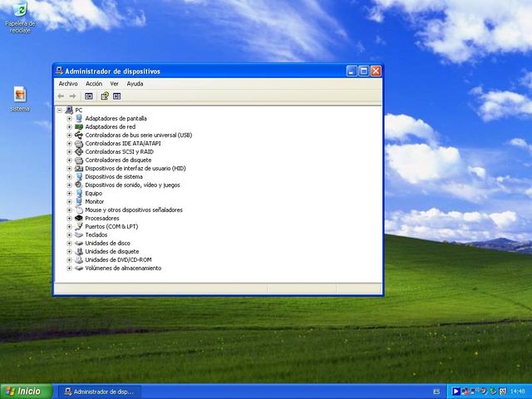The width and height of the screenshot is (532, 399).
Task: Click the media player tray icon
Action: (x=456, y=392)
